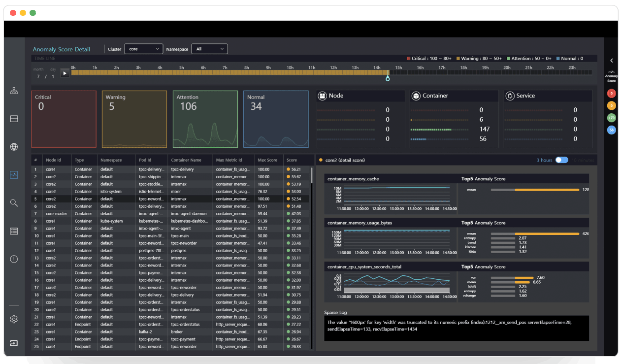Click the mean 128 anomaly score bar
This screenshot has width=622, height=364.
535,190
